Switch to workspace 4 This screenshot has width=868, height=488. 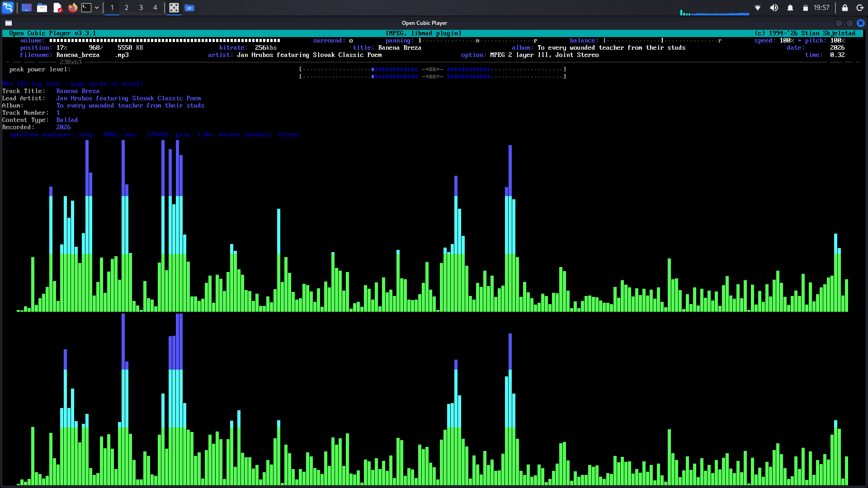pos(155,8)
